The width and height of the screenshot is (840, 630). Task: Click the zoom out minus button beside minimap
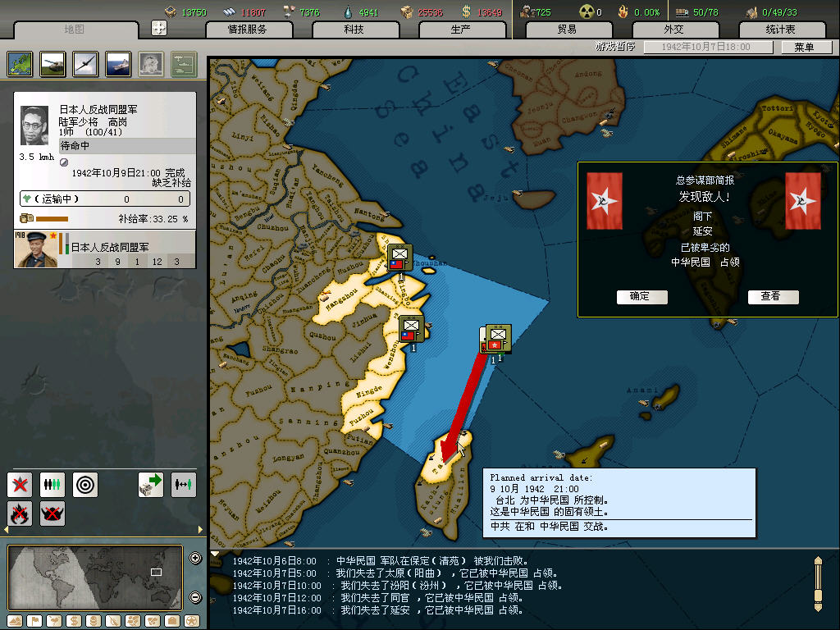(195, 596)
